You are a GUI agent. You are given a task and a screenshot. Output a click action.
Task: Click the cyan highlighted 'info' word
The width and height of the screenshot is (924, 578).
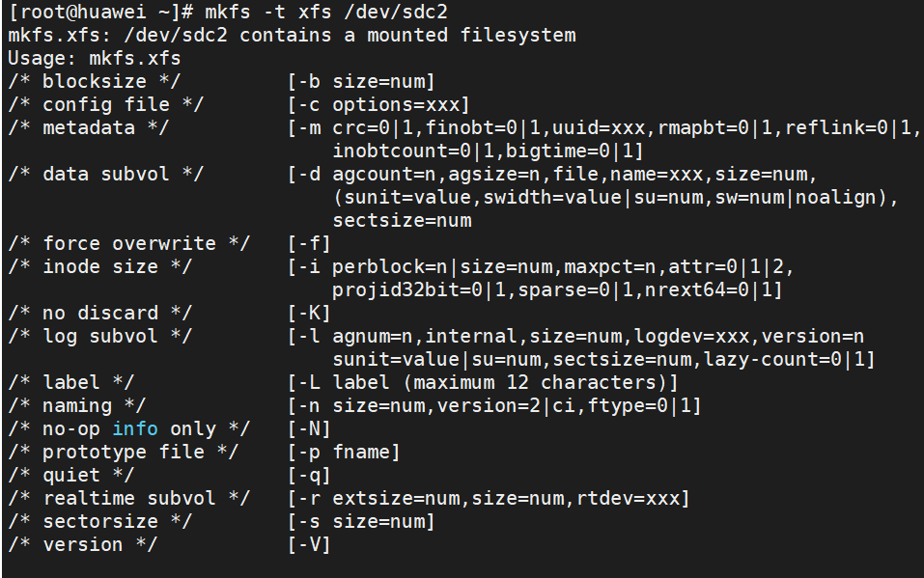click(x=136, y=428)
